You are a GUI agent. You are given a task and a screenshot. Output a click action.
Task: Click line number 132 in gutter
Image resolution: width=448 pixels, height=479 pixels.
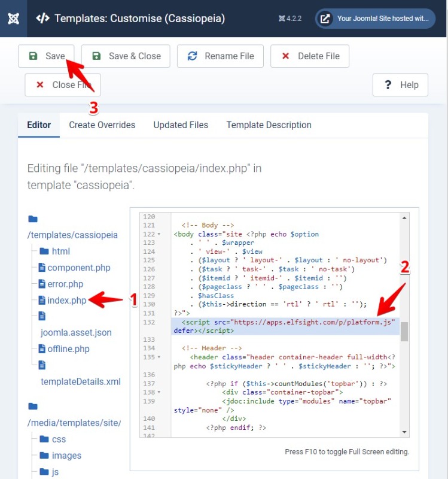[149, 322]
